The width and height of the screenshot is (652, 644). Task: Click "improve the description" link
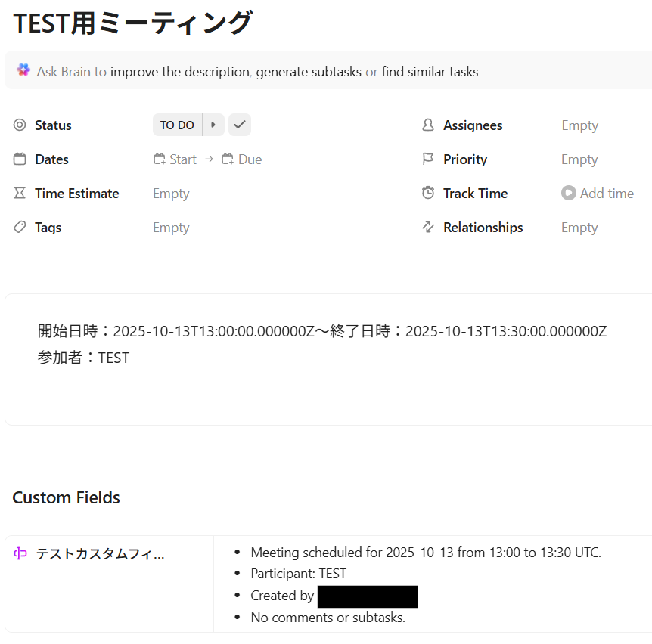[x=180, y=72]
